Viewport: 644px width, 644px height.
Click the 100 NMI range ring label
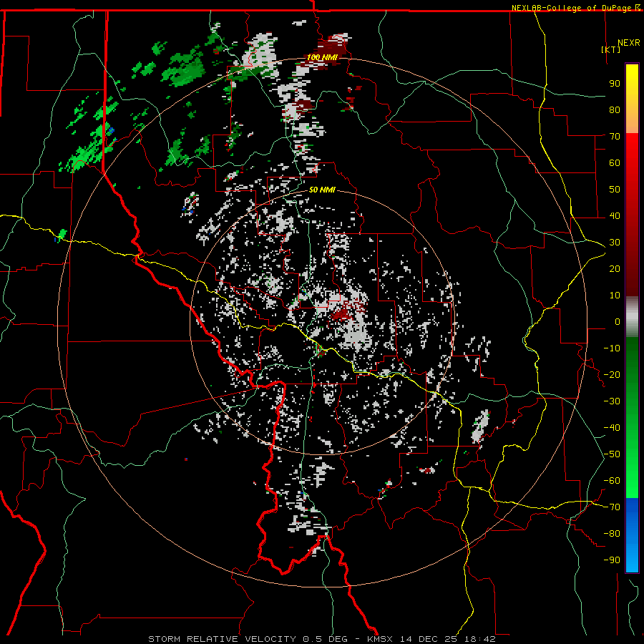tap(322, 57)
